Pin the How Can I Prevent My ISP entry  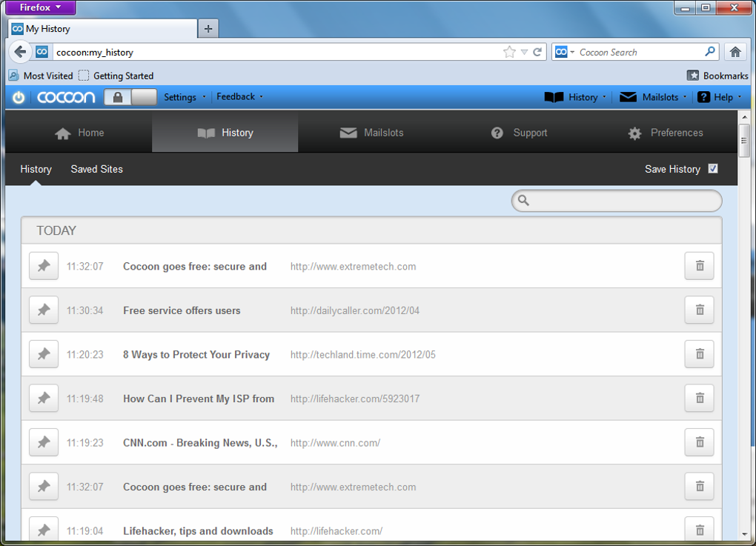44,398
